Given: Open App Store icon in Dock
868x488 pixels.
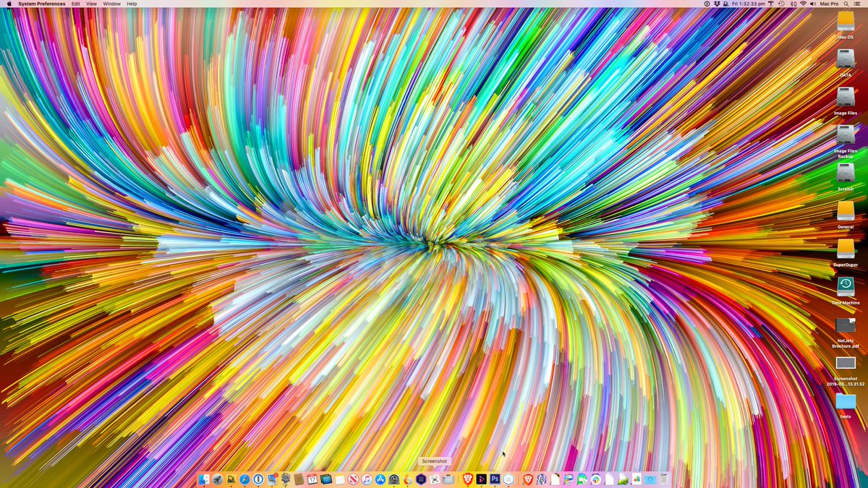Looking at the screenshot, I should [380, 479].
